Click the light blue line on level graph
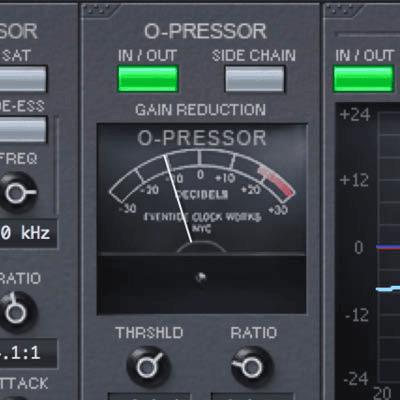The width and height of the screenshot is (400, 400). 388,289
